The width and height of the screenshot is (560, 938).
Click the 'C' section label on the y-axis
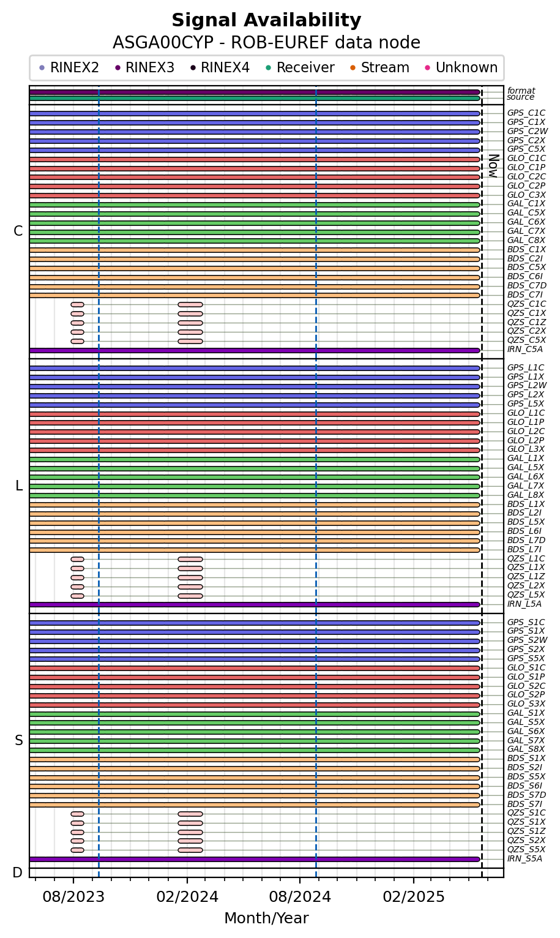tap(18, 231)
